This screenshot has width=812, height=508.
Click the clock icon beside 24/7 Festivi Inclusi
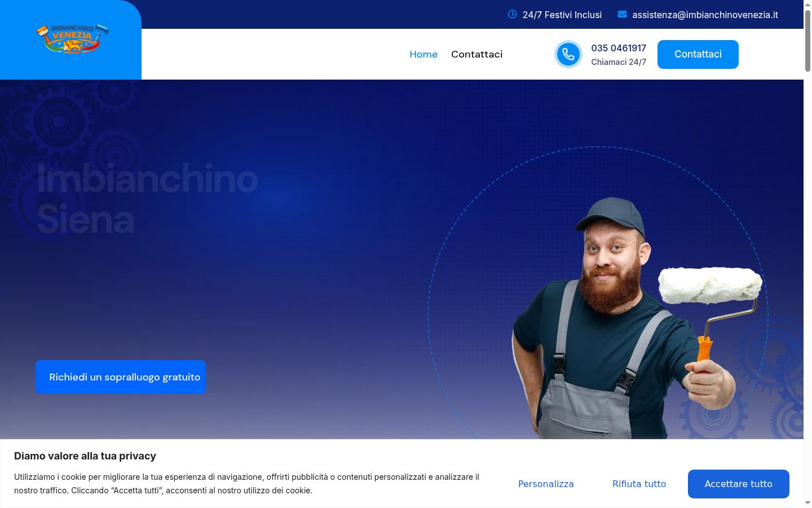click(512, 14)
